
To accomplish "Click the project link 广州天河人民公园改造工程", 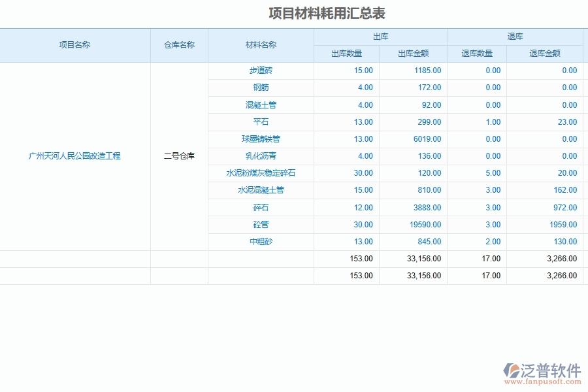I will pyautogui.click(x=76, y=156).
